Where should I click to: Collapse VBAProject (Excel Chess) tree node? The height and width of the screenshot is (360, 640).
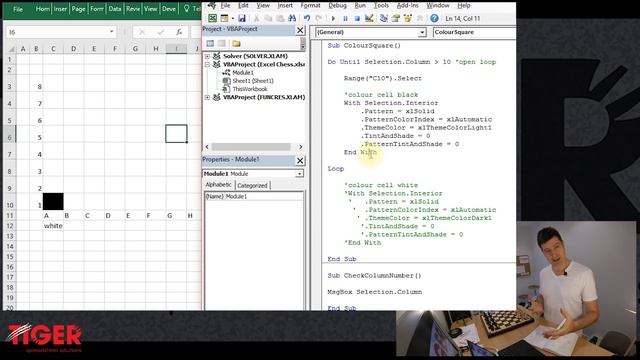pos(207,64)
